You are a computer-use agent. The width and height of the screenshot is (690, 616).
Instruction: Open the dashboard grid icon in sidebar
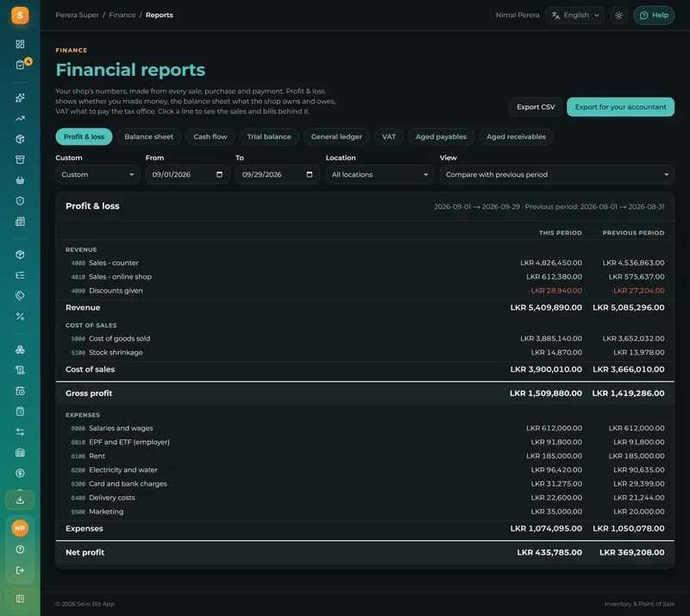pos(20,44)
